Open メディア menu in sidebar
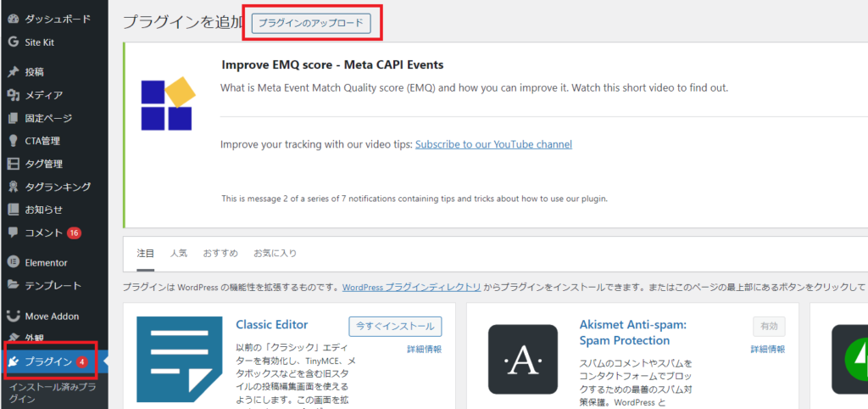 [x=44, y=95]
